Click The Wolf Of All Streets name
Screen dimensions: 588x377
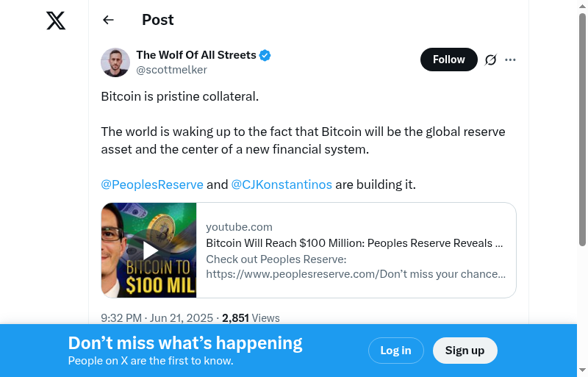click(196, 55)
